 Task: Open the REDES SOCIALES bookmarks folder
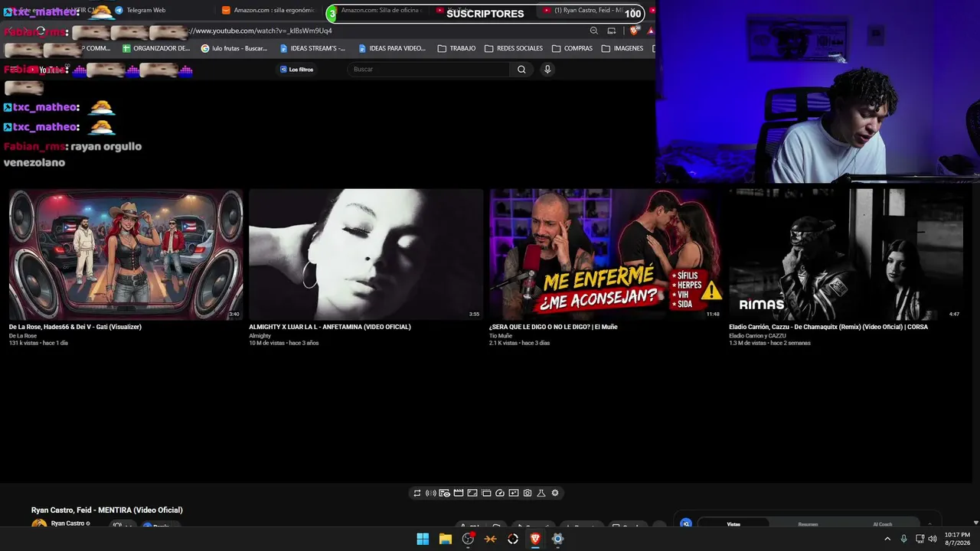(514, 48)
